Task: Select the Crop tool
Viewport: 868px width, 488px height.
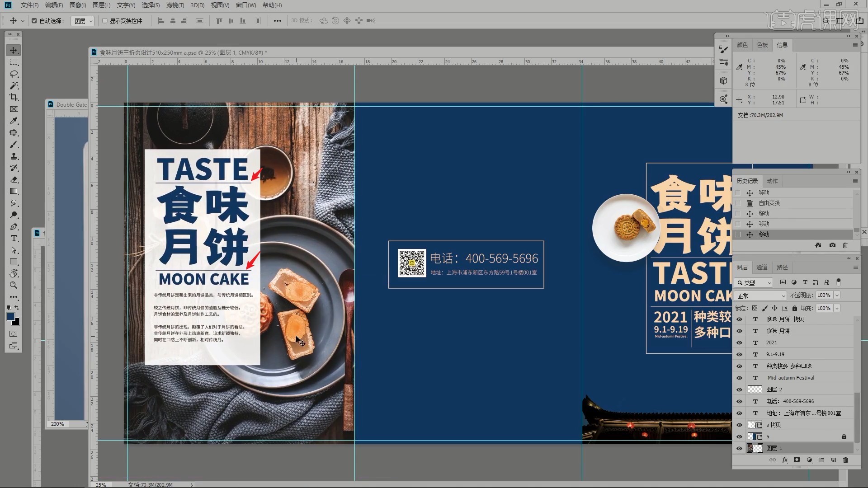Action: (x=14, y=97)
